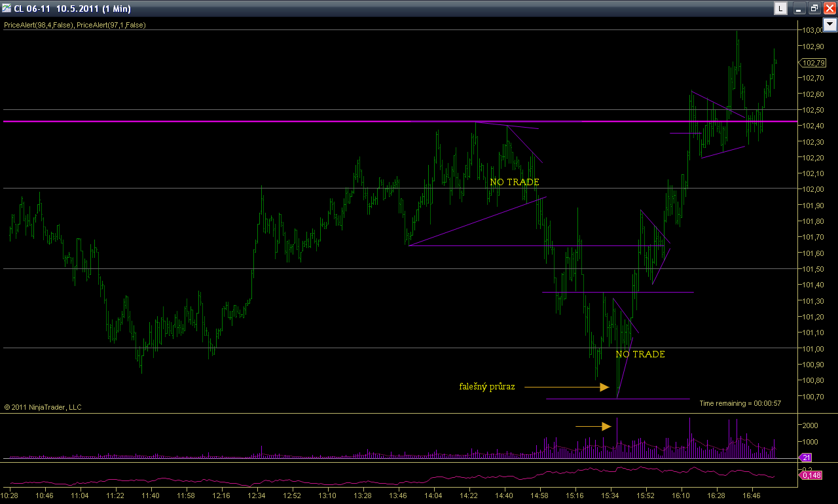The image size is (838, 504).
Task: Click the 2000 volume axis label
Action: pyautogui.click(x=811, y=425)
